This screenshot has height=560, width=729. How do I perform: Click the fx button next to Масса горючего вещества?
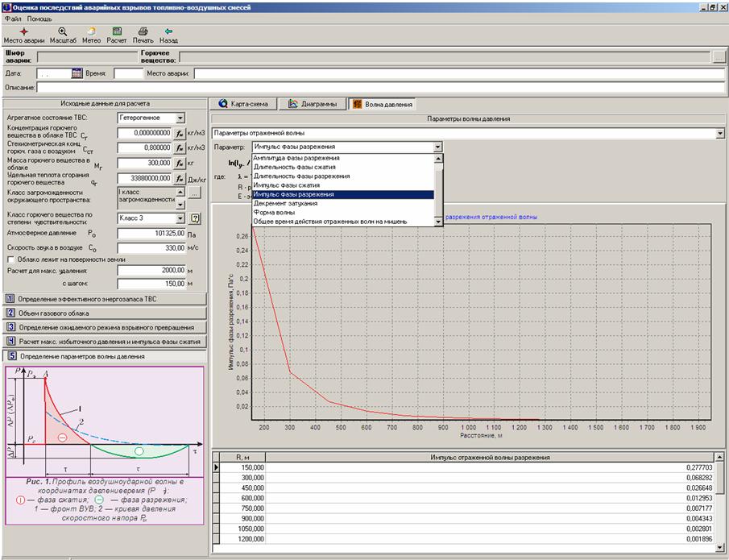pyautogui.click(x=180, y=163)
